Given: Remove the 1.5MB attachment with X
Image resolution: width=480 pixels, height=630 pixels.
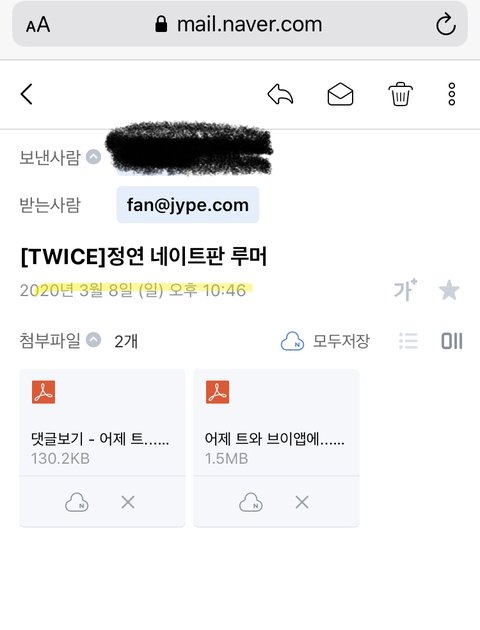Looking at the screenshot, I should (x=302, y=502).
